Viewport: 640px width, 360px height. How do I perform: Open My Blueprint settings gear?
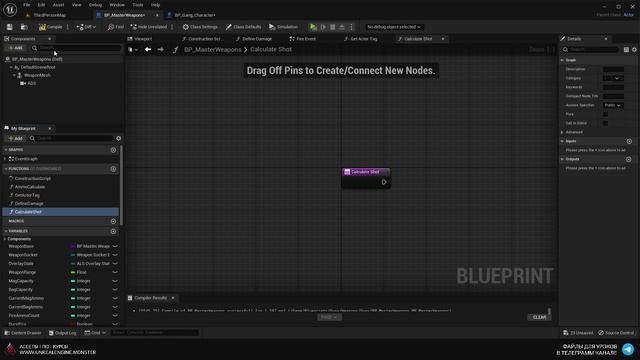(119, 138)
